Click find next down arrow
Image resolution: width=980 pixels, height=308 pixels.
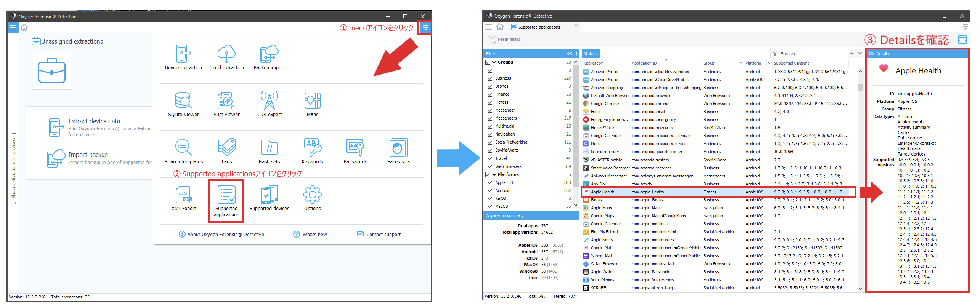(x=860, y=53)
